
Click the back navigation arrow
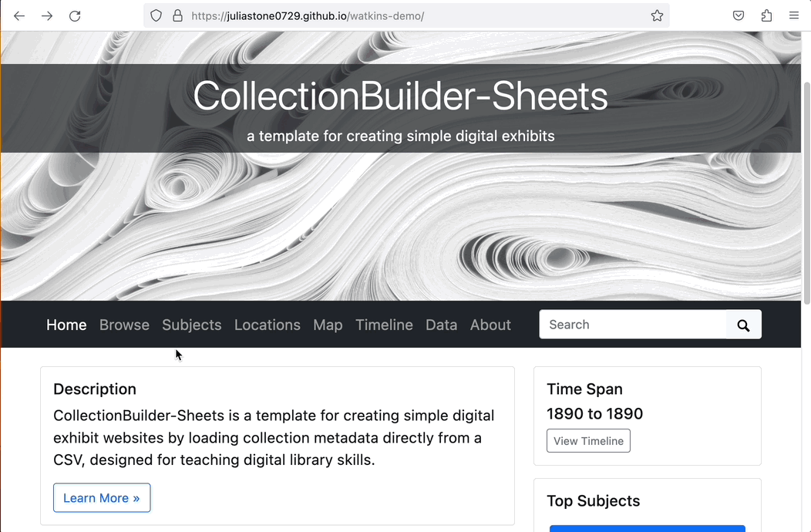[x=19, y=15]
